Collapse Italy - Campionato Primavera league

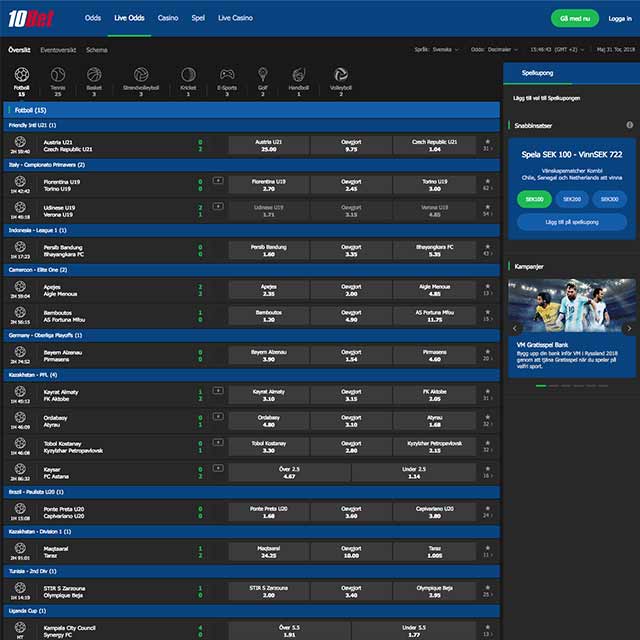click(251, 165)
